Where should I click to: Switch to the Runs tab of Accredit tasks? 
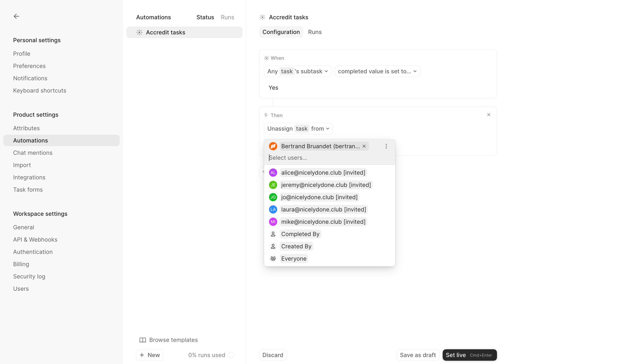click(x=315, y=32)
